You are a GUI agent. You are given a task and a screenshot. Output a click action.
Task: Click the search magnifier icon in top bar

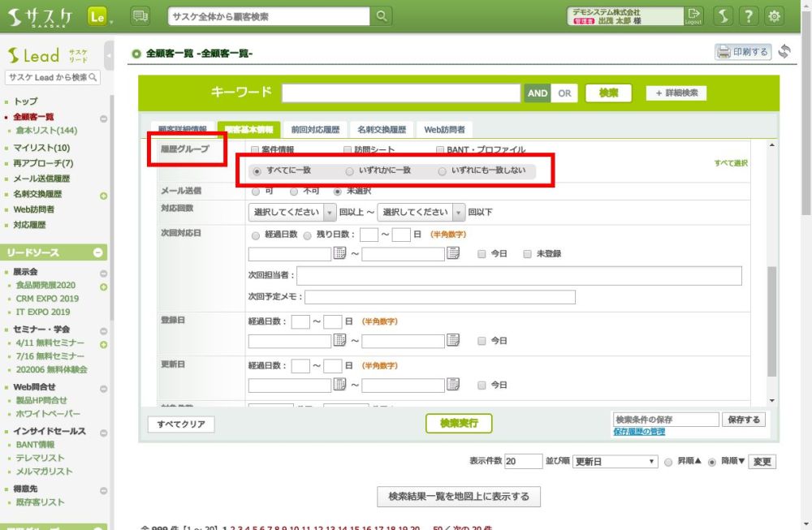(x=381, y=16)
